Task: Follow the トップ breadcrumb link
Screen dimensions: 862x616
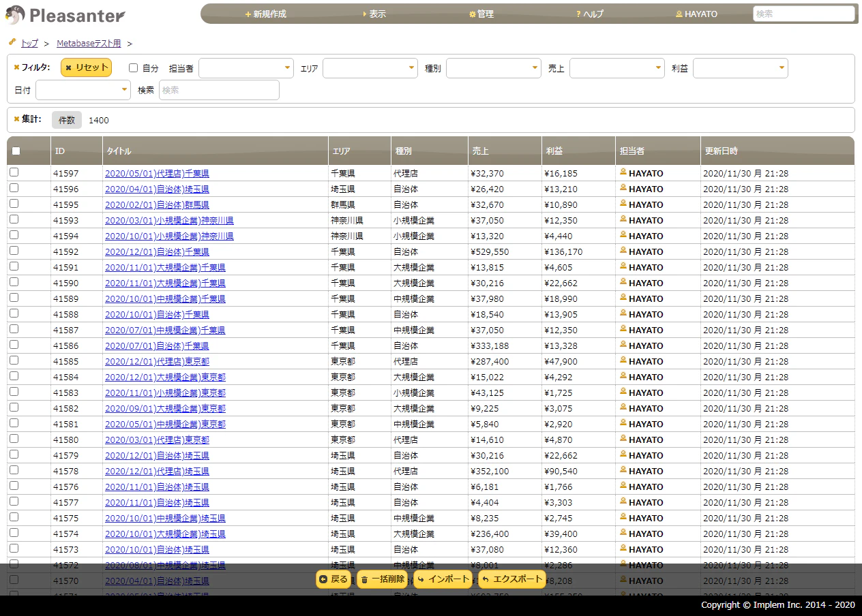Action: [29, 43]
